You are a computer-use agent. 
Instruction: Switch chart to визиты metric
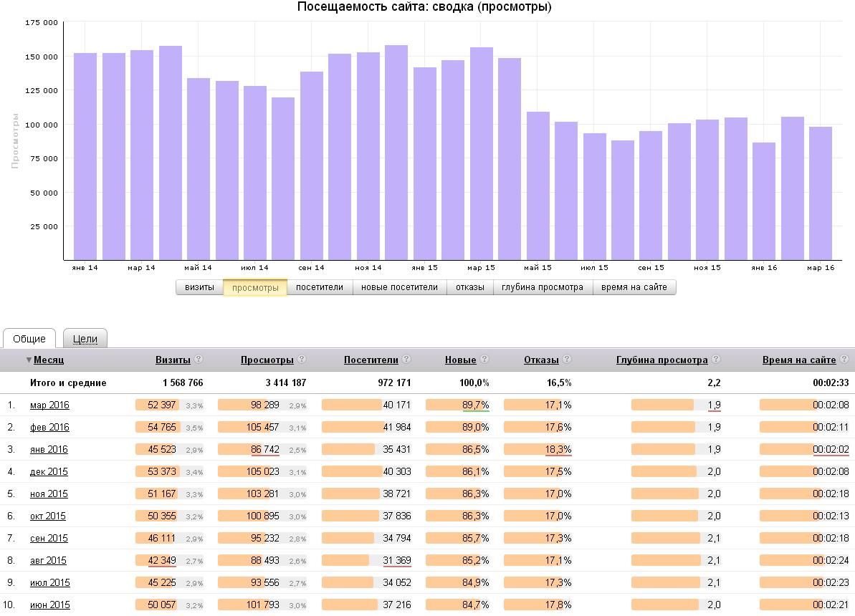tap(199, 287)
